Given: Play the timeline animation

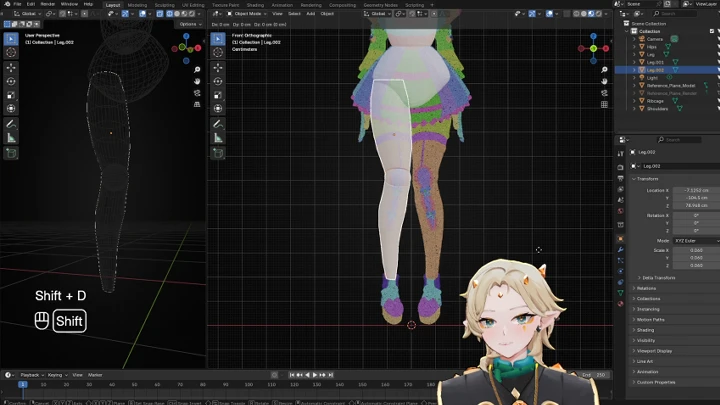Looking at the screenshot, I should [315, 375].
